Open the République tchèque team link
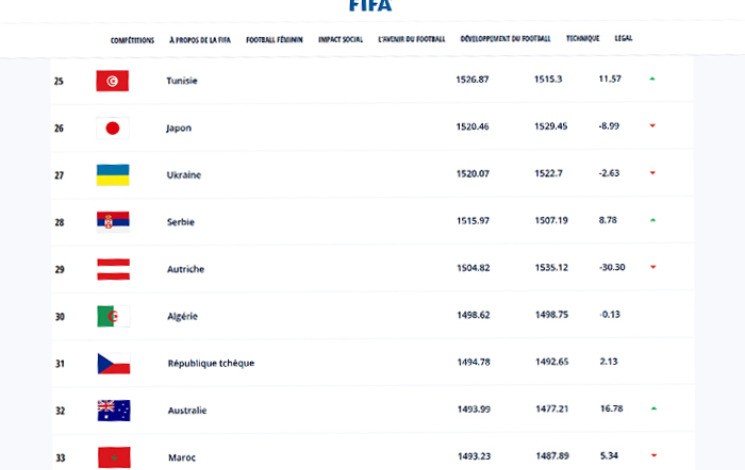The image size is (745, 470). (x=210, y=363)
